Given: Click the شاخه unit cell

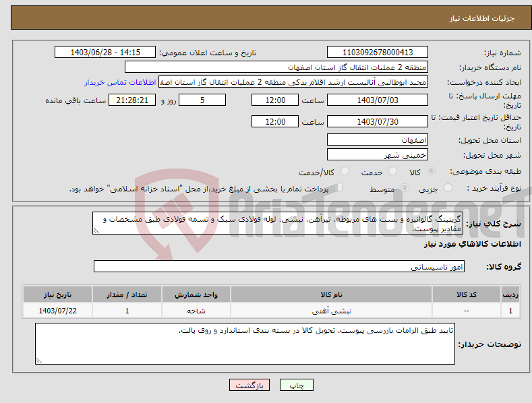Looking at the screenshot, I should click(x=196, y=311).
